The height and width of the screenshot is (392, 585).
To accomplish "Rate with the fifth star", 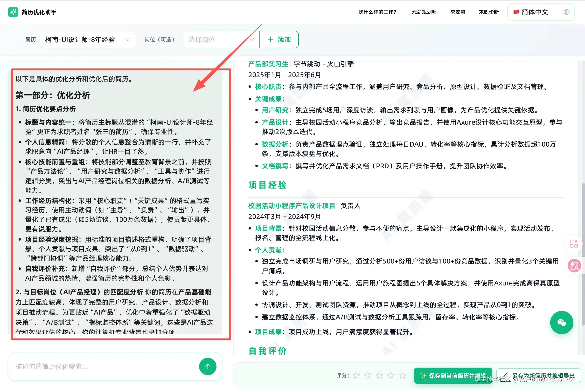I will [402, 376].
